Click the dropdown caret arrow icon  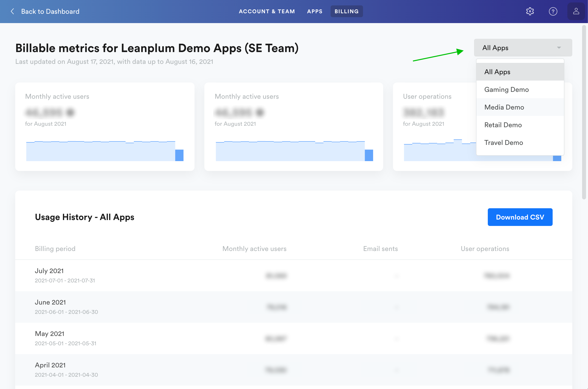point(559,48)
